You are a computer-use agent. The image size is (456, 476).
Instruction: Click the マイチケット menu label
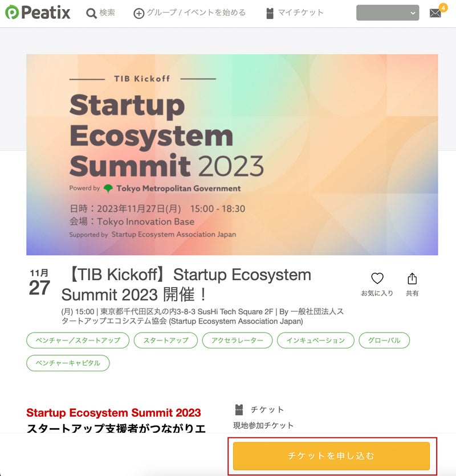point(300,13)
